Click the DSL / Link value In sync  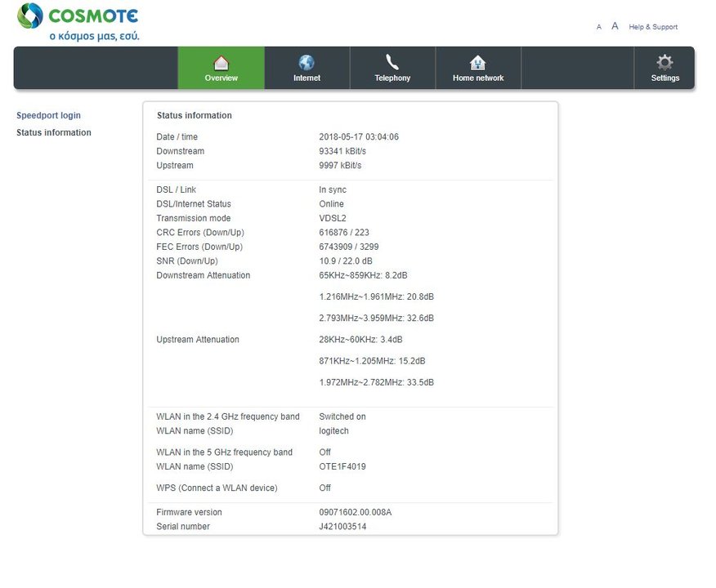tap(333, 189)
